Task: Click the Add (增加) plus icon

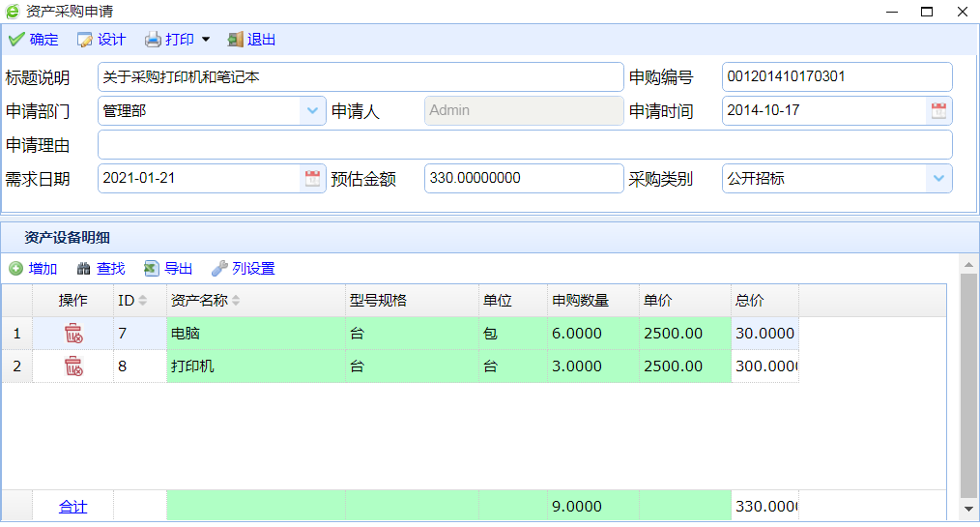Action: (16, 269)
